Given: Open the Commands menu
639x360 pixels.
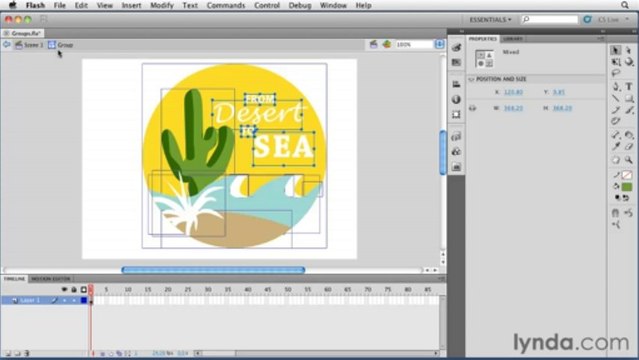Looking at the screenshot, I should [x=226, y=5].
